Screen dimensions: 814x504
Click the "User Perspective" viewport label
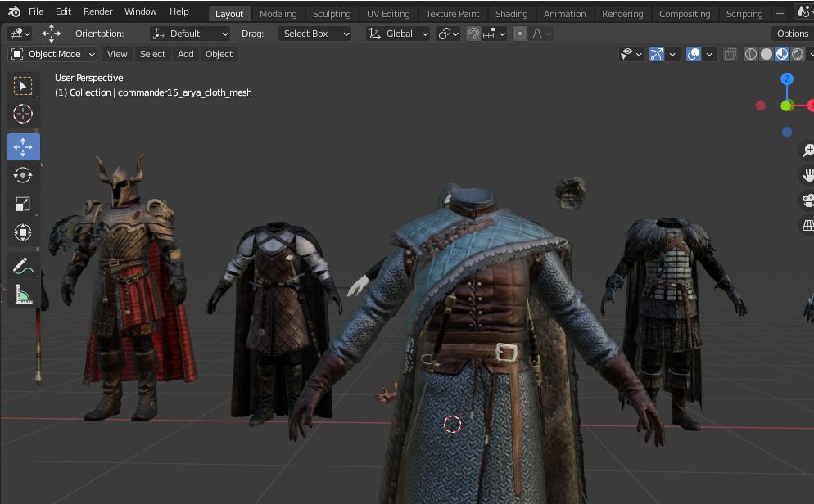(x=88, y=78)
